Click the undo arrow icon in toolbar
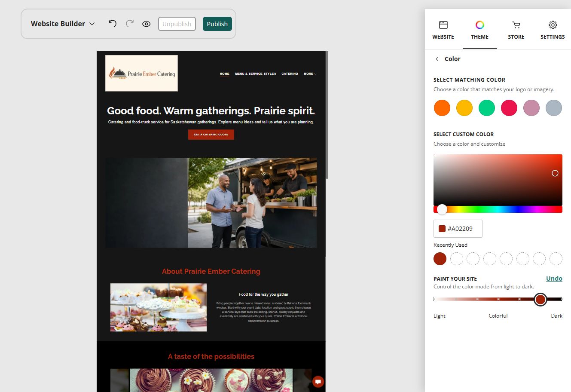 coord(113,24)
